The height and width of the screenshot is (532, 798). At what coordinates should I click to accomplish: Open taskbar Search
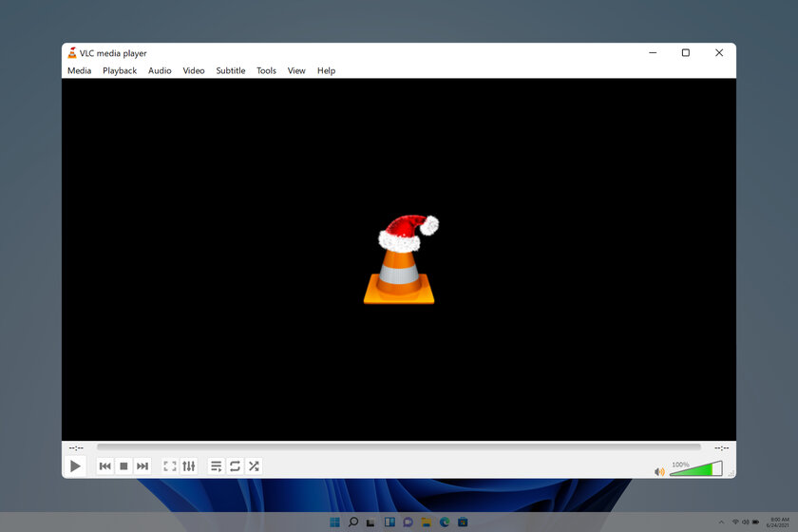click(x=352, y=522)
